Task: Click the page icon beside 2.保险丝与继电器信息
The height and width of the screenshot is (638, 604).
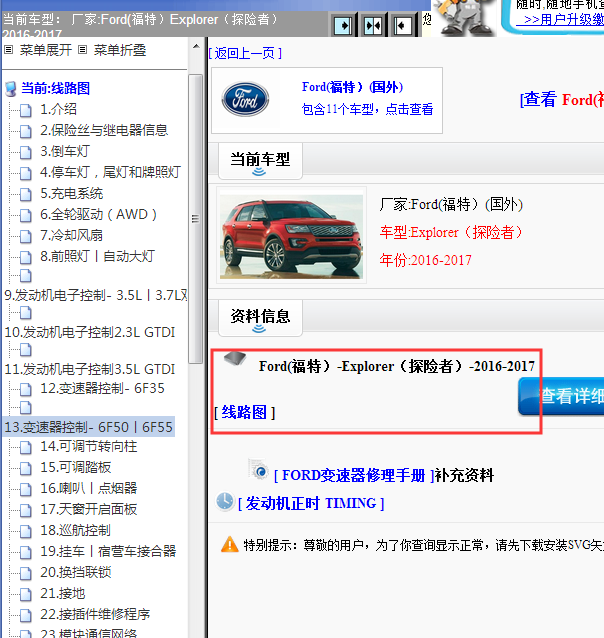Action: [25, 131]
